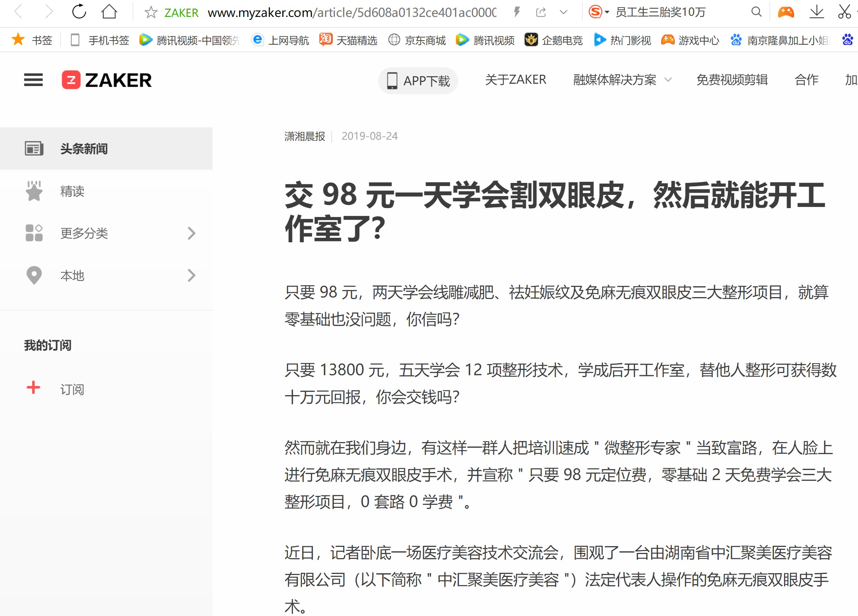Click the 本地 location pin icon
This screenshot has width=858, height=616.
click(x=34, y=275)
